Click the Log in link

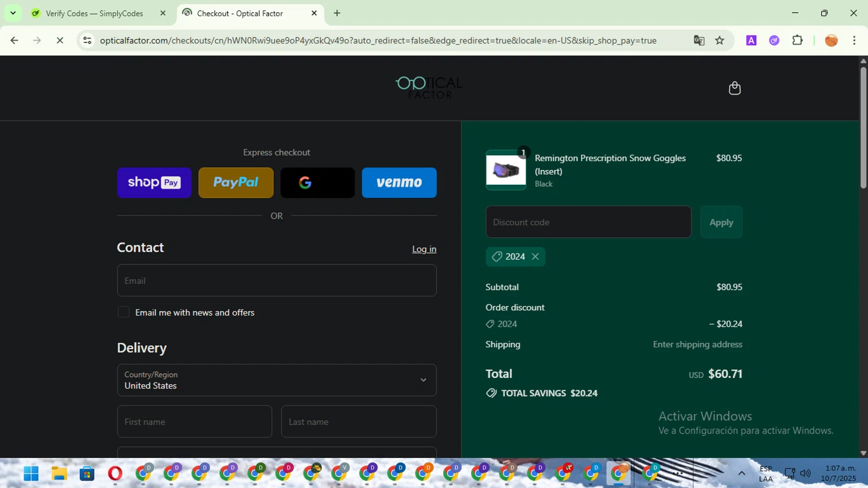pyautogui.click(x=424, y=249)
